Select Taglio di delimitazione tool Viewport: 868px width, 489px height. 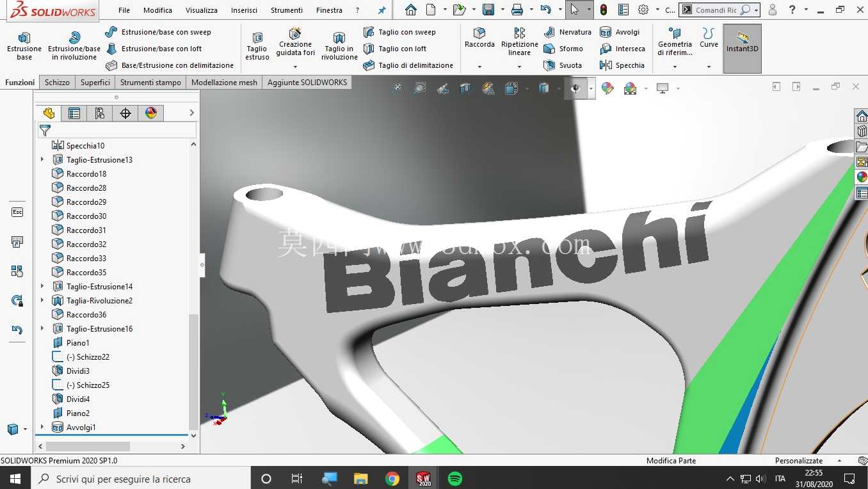tap(408, 65)
